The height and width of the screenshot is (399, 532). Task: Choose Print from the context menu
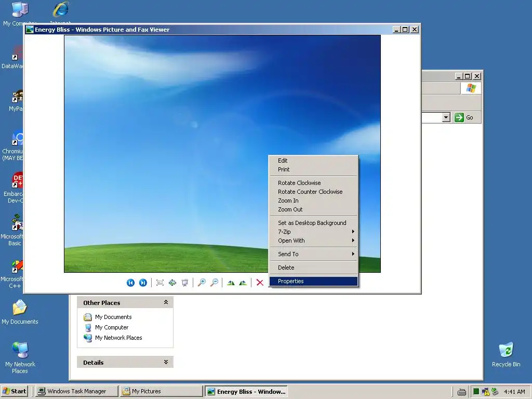[313, 169]
